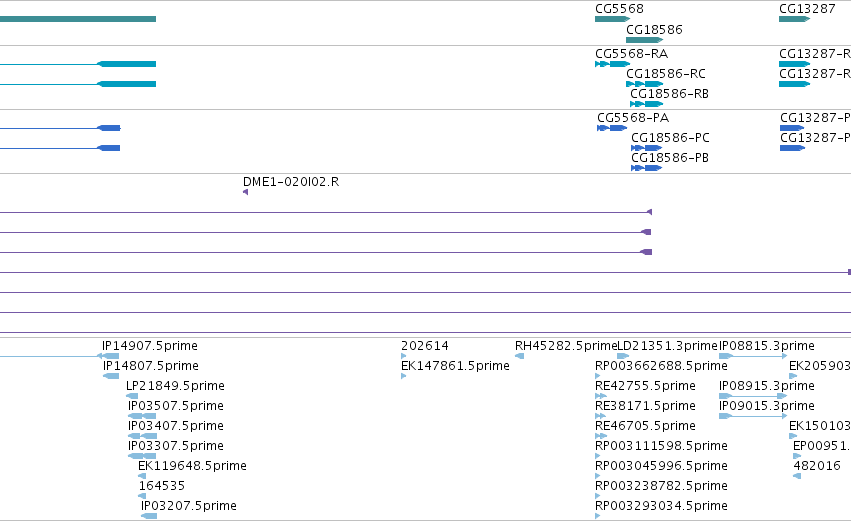The width and height of the screenshot is (851, 521).
Task: Click the EK119648.5prime EST label
Action: point(192,466)
